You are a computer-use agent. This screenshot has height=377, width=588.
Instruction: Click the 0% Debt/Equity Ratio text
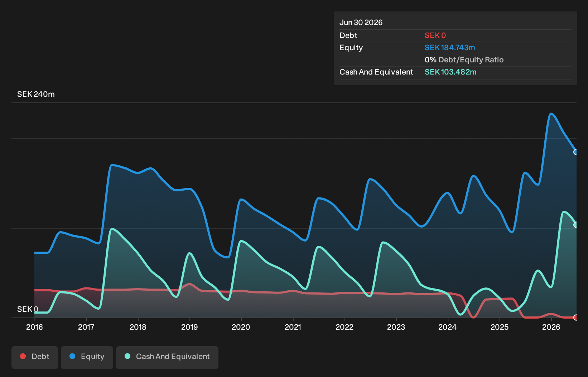464,60
